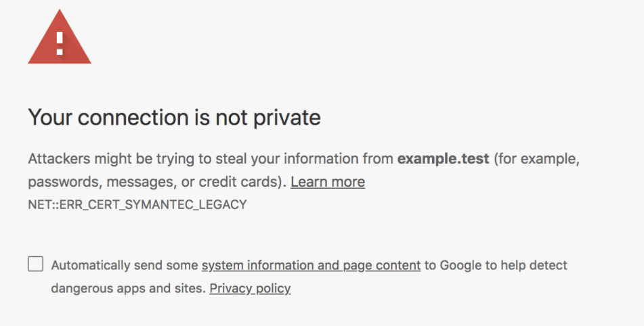Click the "(for example," text
This screenshot has width=644, height=326.
click(x=535, y=160)
